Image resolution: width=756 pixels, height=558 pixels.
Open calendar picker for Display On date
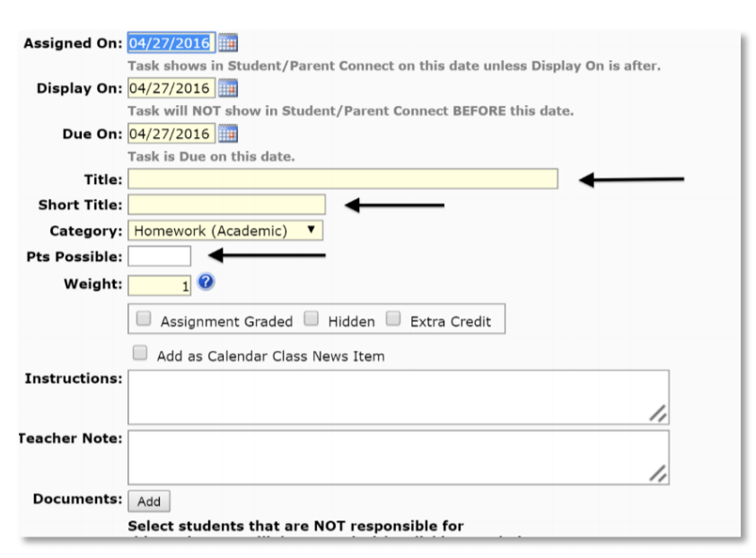pyautogui.click(x=228, y=88)
